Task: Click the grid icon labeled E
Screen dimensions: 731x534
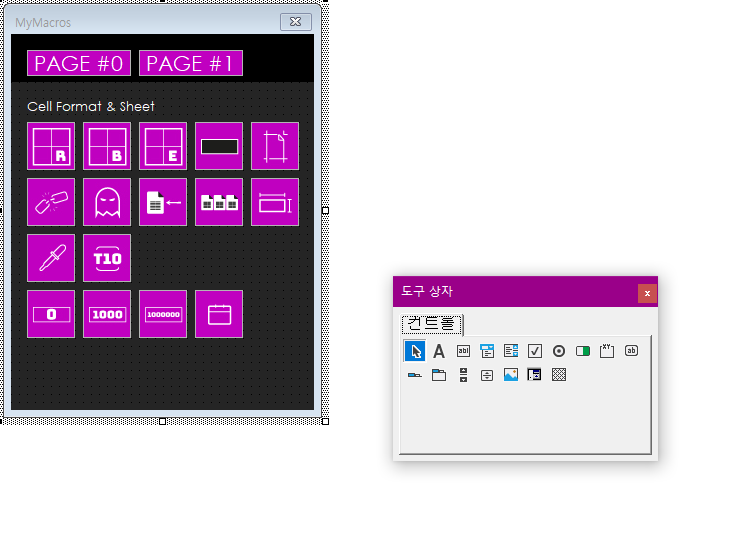Action: click(x=163, y=146)
